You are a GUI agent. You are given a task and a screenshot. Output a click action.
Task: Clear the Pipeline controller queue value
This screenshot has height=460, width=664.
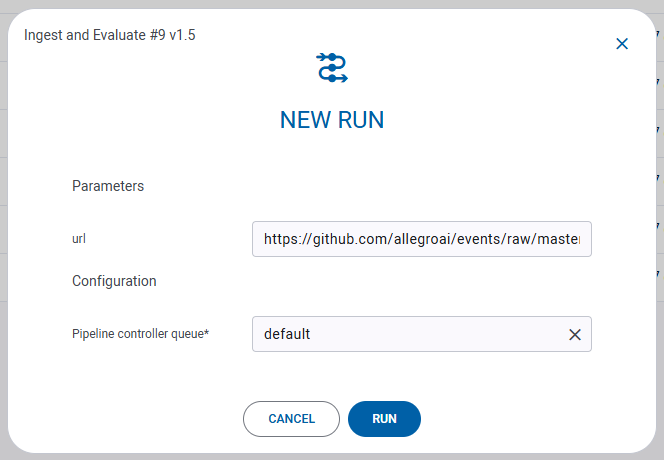(x=575, y=335)
